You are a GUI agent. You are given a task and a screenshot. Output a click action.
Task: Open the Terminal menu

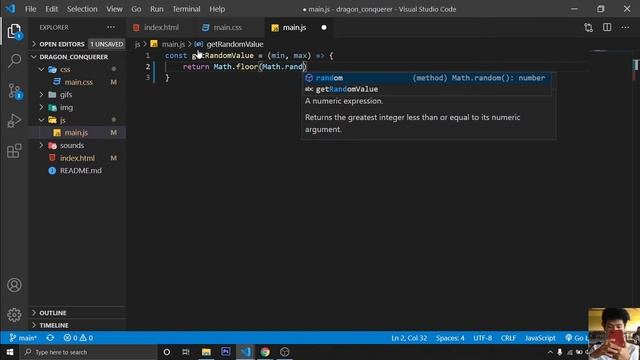(x=186, y=9)
